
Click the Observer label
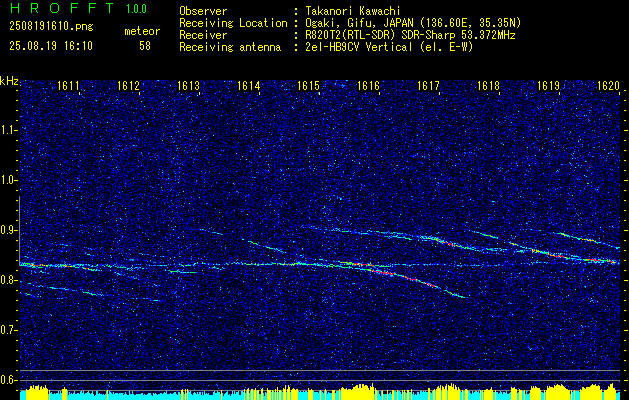pos(203,11)
